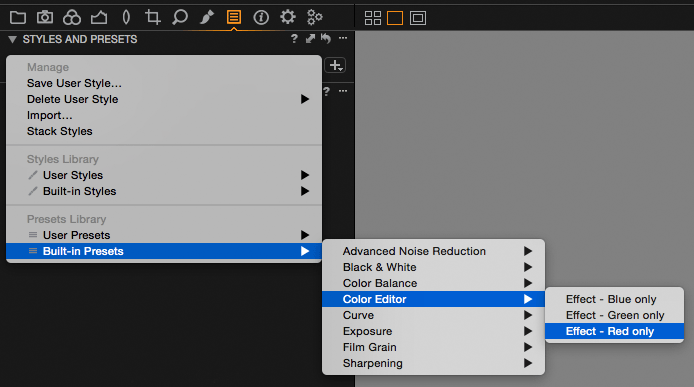Open Exposure presets submenu

(x=433, y=331)
